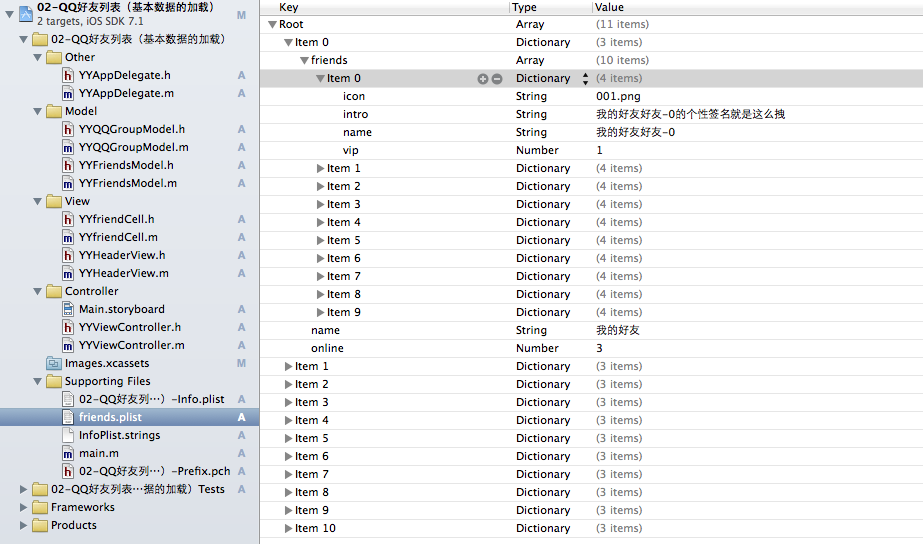Open InfoPlist.strings file

coord(119,435)
